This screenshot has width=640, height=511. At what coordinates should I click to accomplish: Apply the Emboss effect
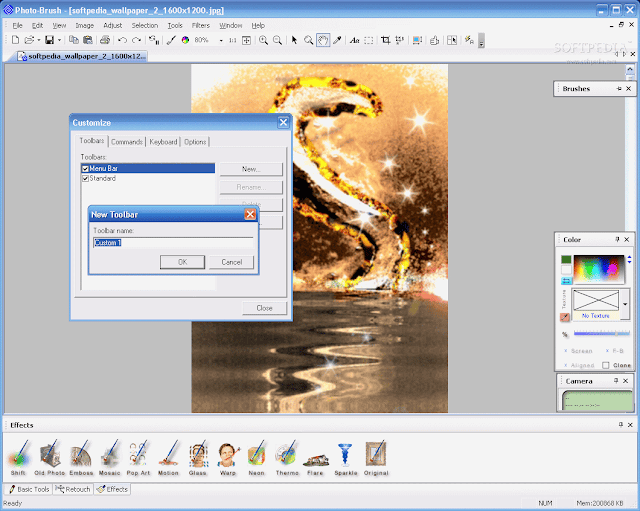click(81, 458)
